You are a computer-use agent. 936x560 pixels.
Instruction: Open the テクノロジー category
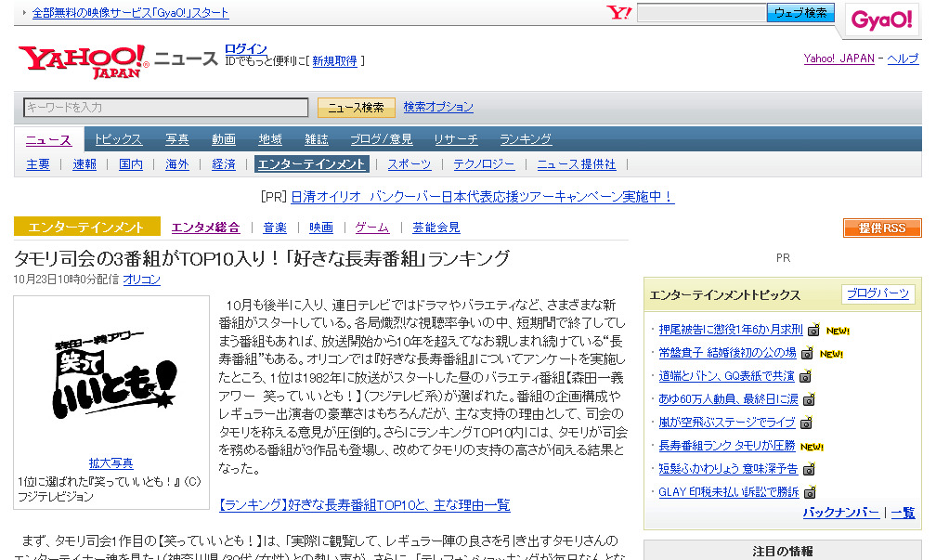tap(484, 164)
